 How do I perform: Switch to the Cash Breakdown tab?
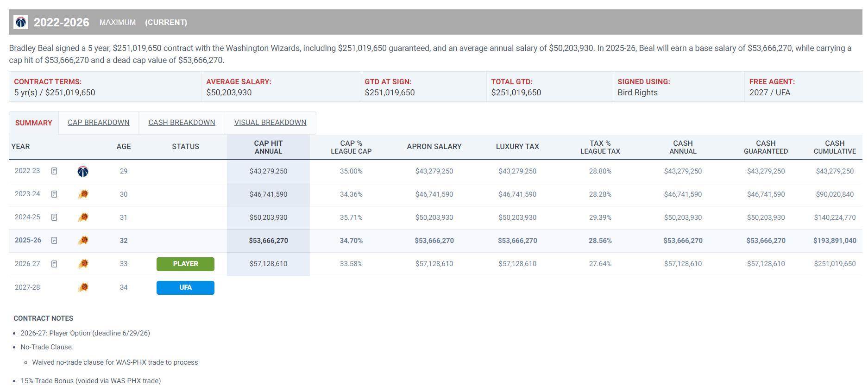tap(182, 123)
